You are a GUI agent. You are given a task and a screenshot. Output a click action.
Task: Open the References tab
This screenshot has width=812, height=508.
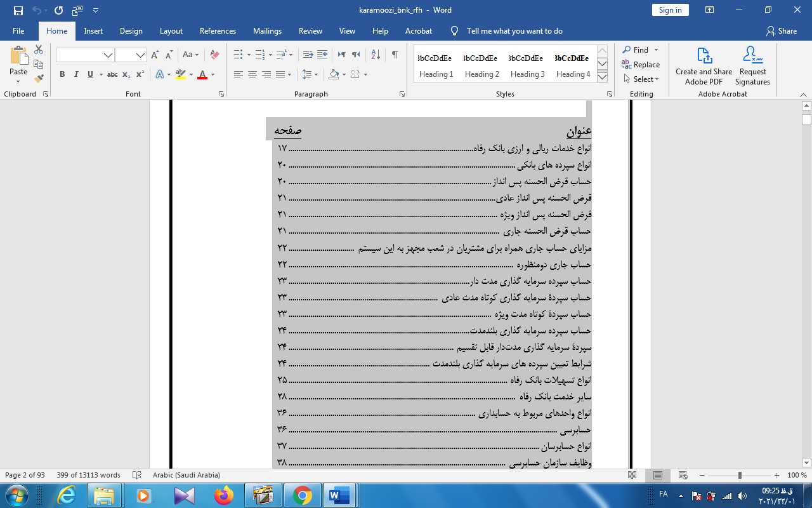click(x=218, y=31)
